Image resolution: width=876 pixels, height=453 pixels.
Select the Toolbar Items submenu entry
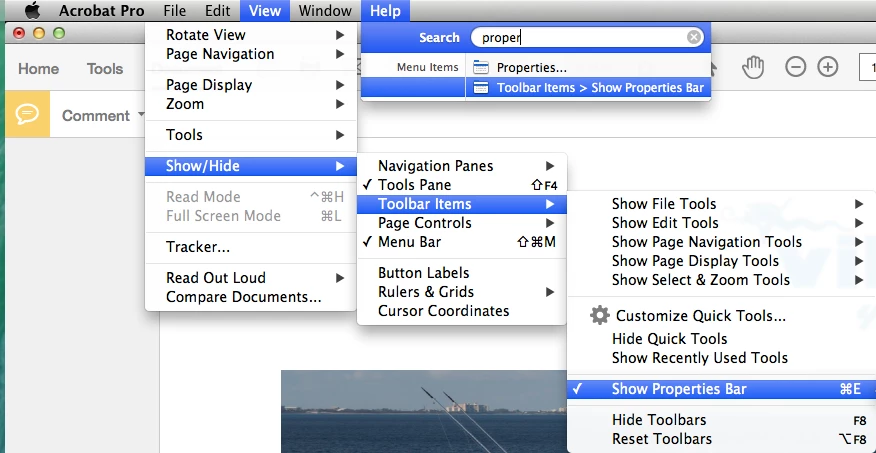pos(462,204)
